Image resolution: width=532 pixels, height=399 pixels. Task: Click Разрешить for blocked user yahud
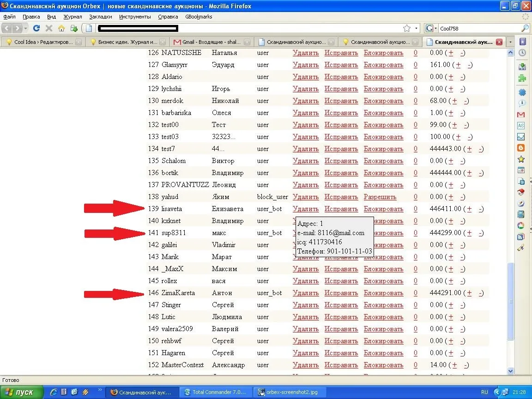(x=380, y=197)
